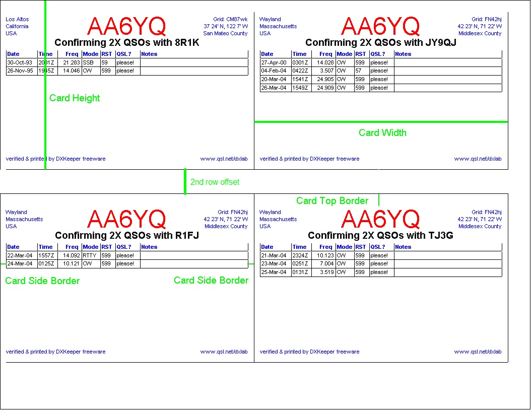Select the '24.905' frequency cell
The height and width of the screenshot is (411, 532).
pyautogui.click(x=323, y=80)
